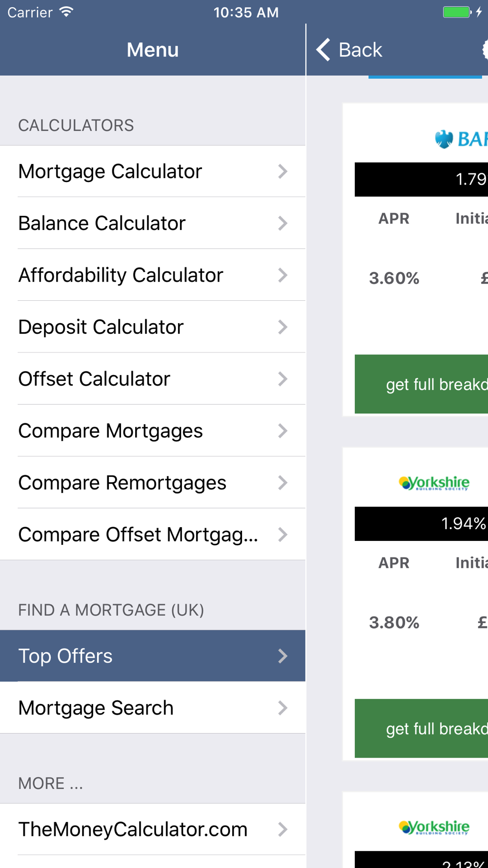Tap get full breakdown under Barclays offer
This screenshot has width=488, height=868.
(x=421, y=384)
